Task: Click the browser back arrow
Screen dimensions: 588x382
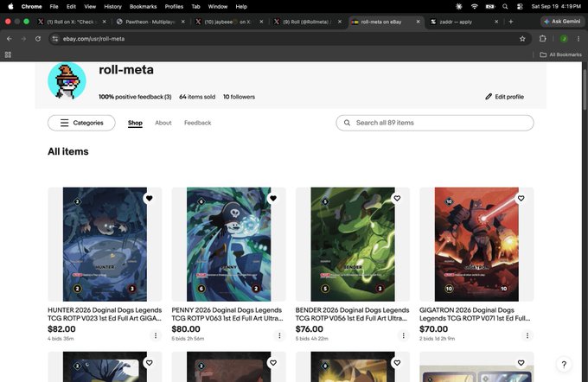Action: (x=10, y=39)
